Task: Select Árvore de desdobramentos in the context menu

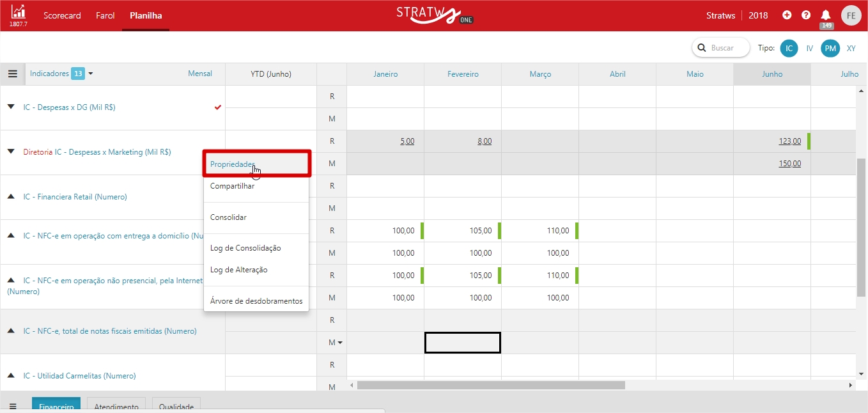Action: (x=256, y=300)
